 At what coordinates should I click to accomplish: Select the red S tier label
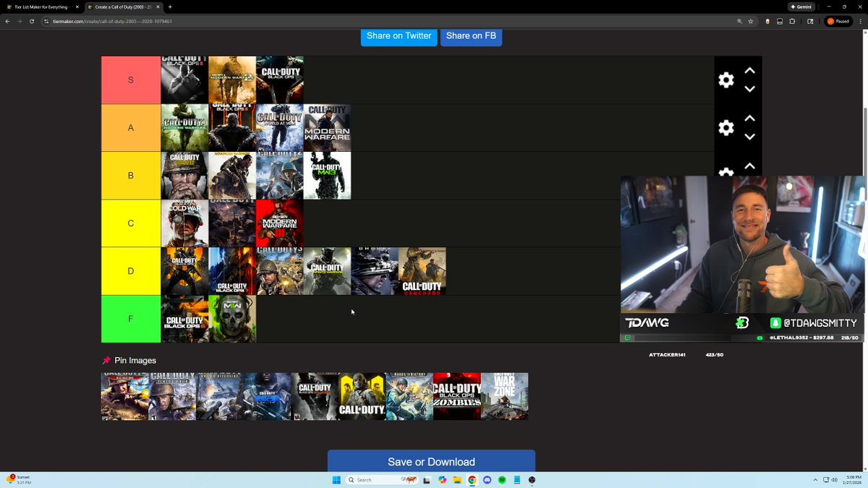click(x=131, y=80)
